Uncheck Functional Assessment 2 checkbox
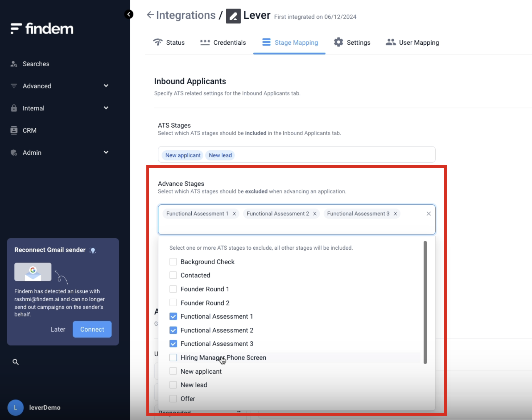This screenshot has width=532, height=420. pyautogui.click(x=173, y=330)
